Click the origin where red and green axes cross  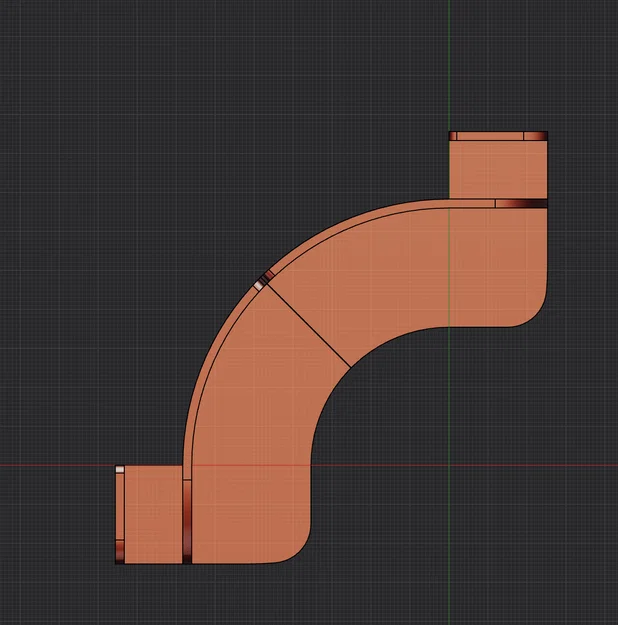[449, 465]
